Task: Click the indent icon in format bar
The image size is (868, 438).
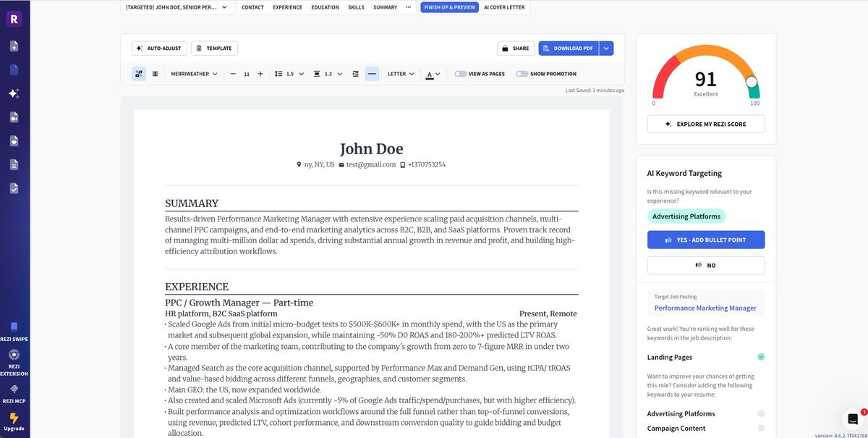Action: click(x=355, y=74)
